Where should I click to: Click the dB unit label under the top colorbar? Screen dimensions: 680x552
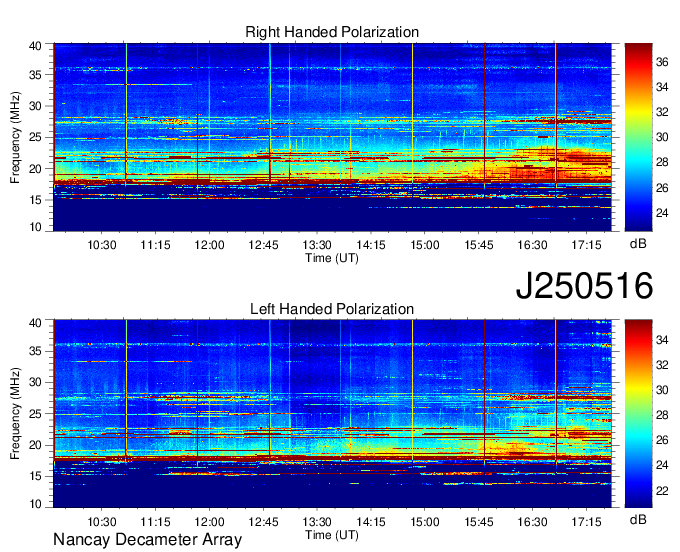pos(638,244)
